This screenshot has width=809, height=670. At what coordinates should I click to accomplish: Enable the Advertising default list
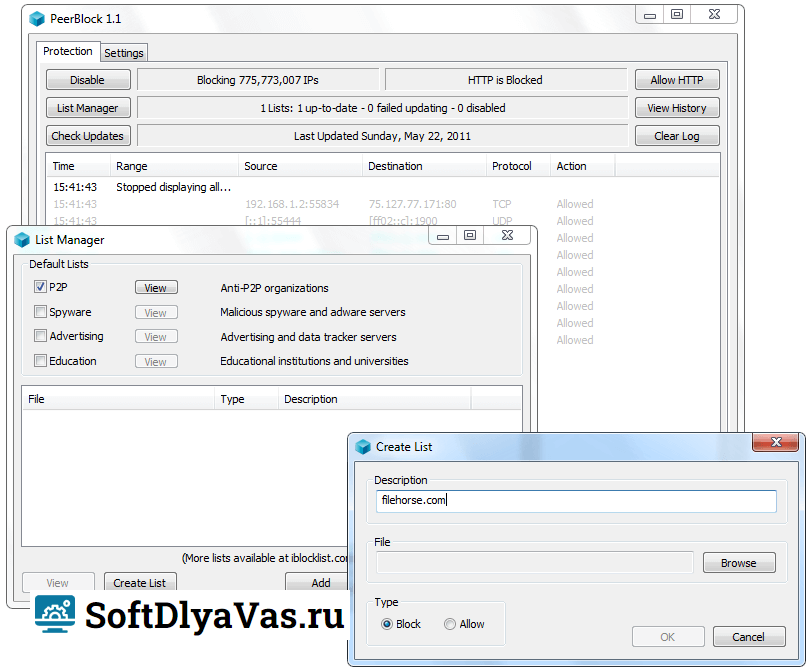click(x=40, y=336)
